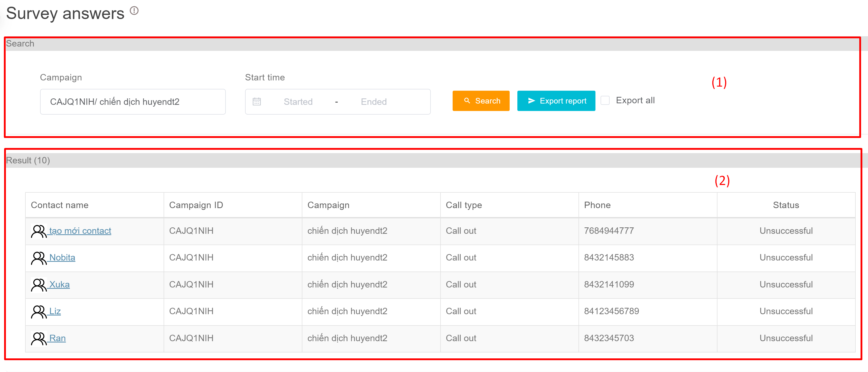Open the tạo mới contact link
Viewport: 868px width, 372px height.
point(80,231)
